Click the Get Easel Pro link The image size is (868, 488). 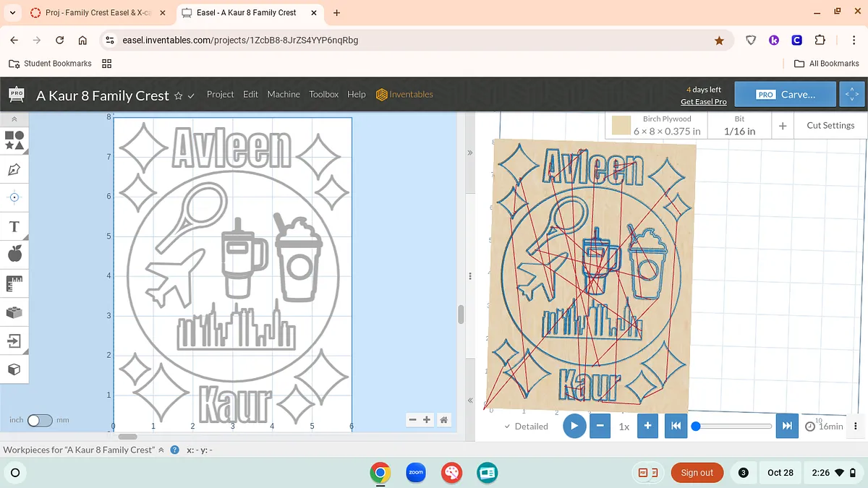coord(703,102)
